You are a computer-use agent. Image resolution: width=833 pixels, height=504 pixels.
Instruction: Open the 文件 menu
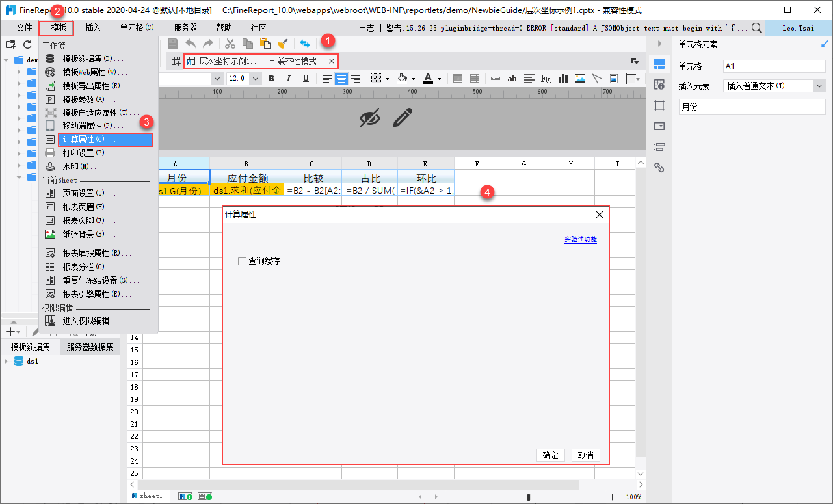click(24, 28)
